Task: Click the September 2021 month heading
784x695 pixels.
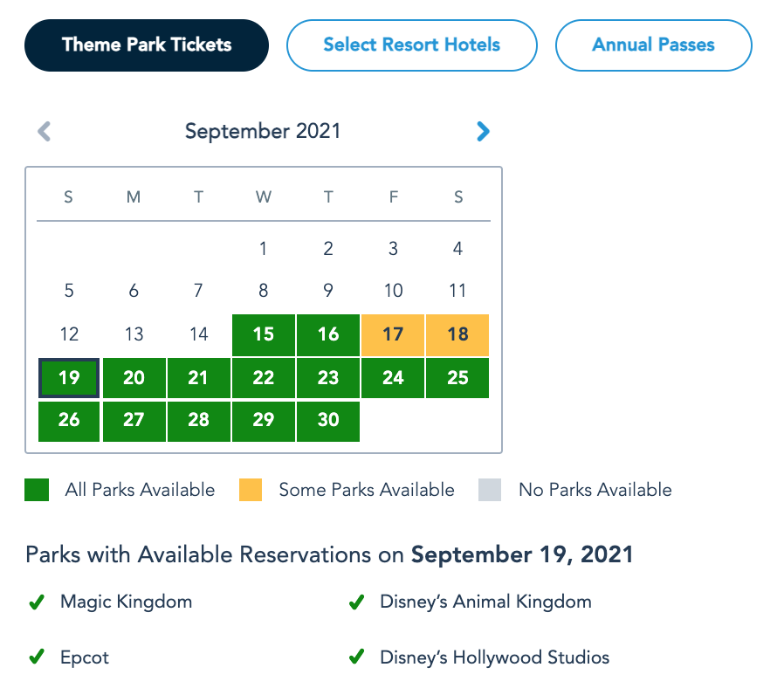Action: [263, 132]
